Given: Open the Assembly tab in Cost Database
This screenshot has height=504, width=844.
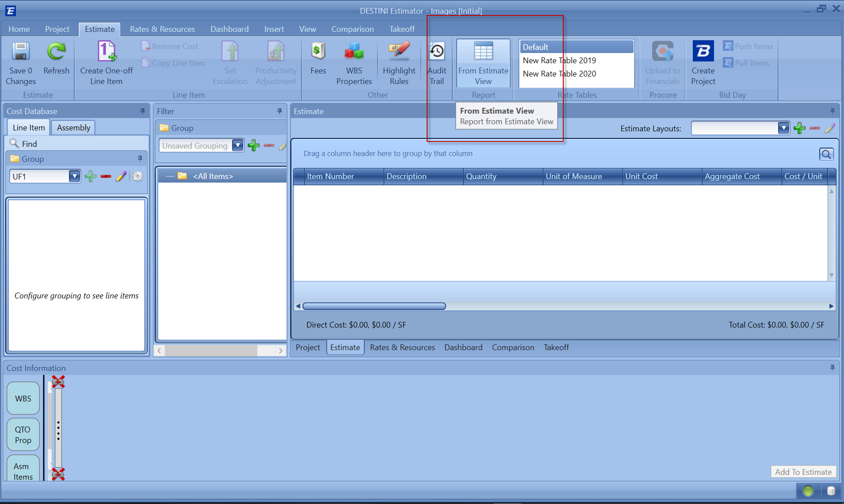Looking at the screenshot, I should coord(73,127).
